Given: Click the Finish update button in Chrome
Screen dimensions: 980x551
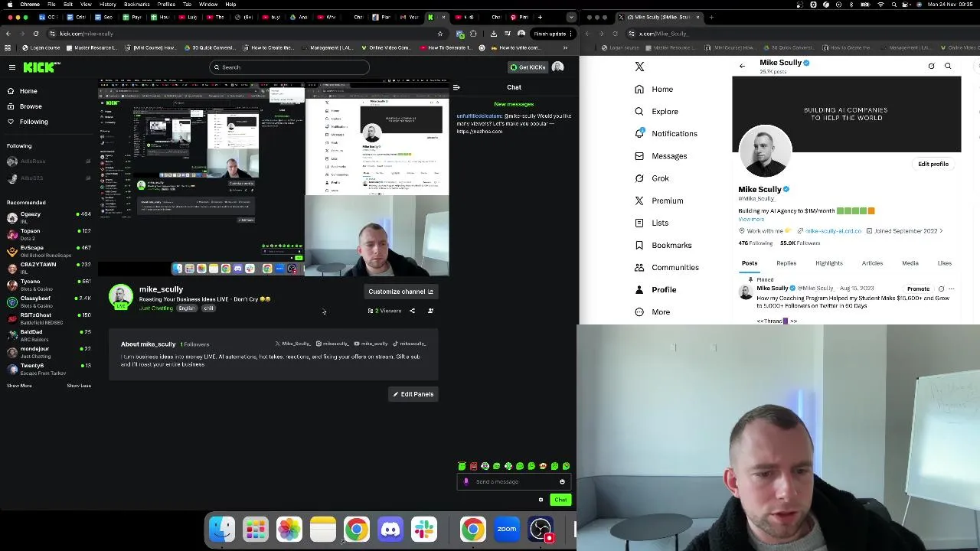Looking at the screenshot, I should pyautogui.click(x=554, y=34).
